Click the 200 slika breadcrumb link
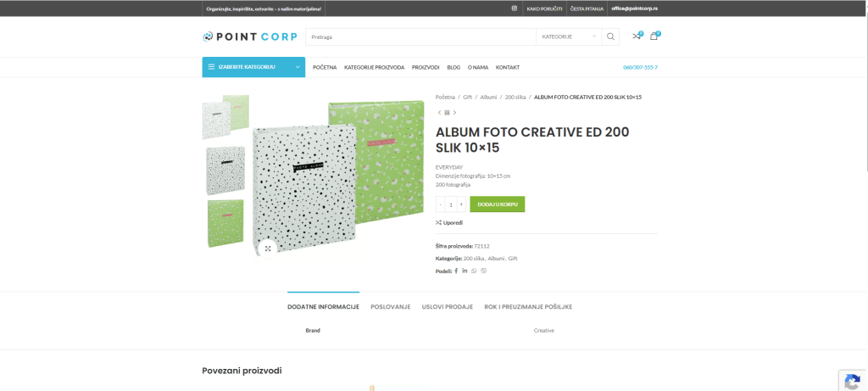Viewport: 868px width, 391px height. (x=515, y=97)
